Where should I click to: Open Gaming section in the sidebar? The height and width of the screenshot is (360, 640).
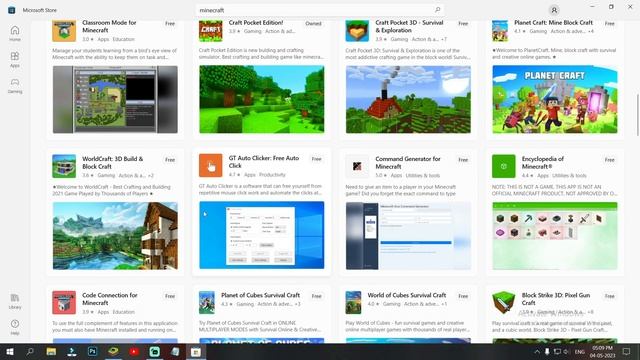15,86
